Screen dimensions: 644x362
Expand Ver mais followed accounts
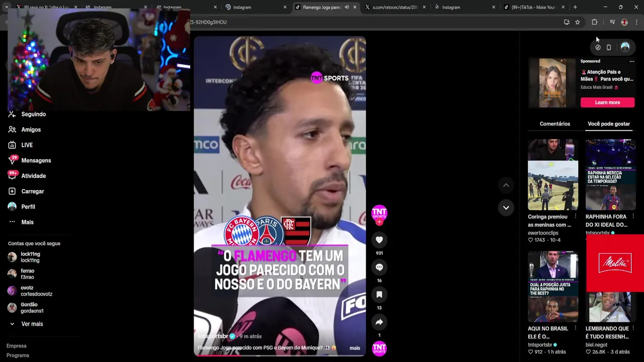pos(32,324)
